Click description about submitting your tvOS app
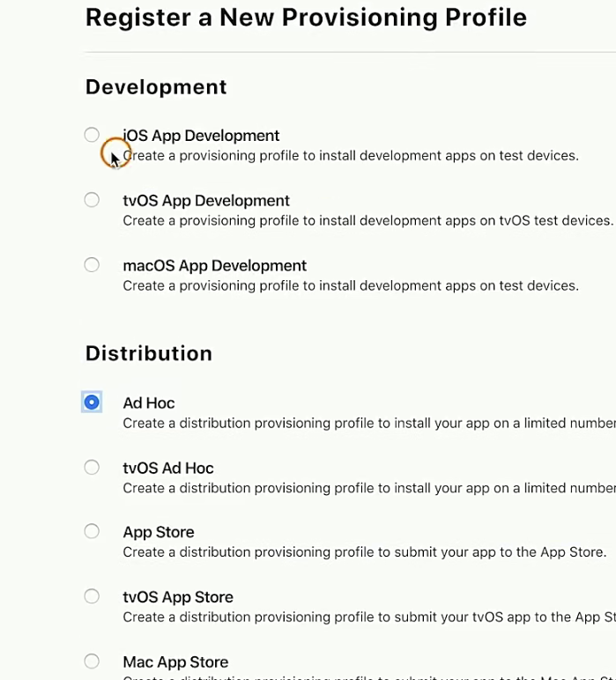 pos(369,617)
